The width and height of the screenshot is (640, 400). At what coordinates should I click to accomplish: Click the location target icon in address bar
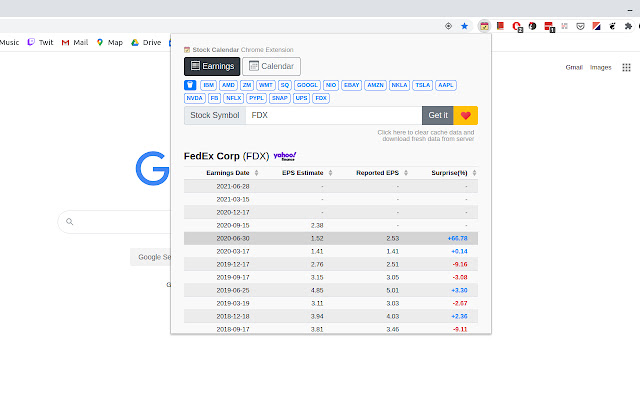(x=448, y=26)
